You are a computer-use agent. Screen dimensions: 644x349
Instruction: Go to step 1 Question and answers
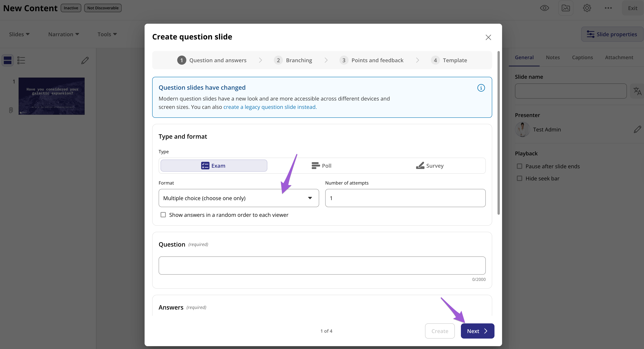(212, 60)
